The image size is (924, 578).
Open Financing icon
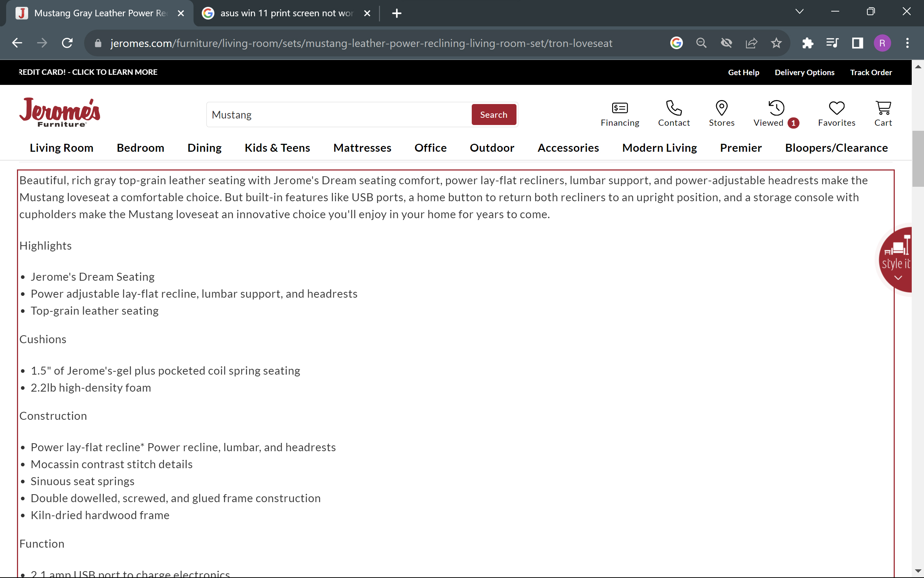click(x=620, y=113)
